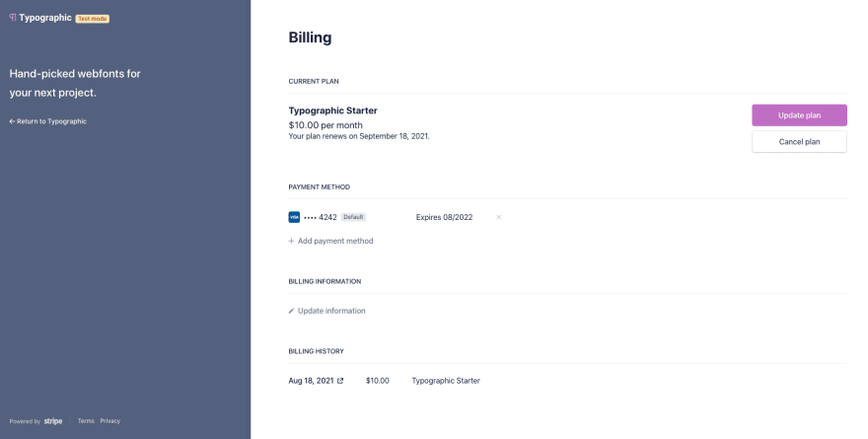Click the Default badge on card
Viewport: 868px width, 439px height.
(353, 217)
